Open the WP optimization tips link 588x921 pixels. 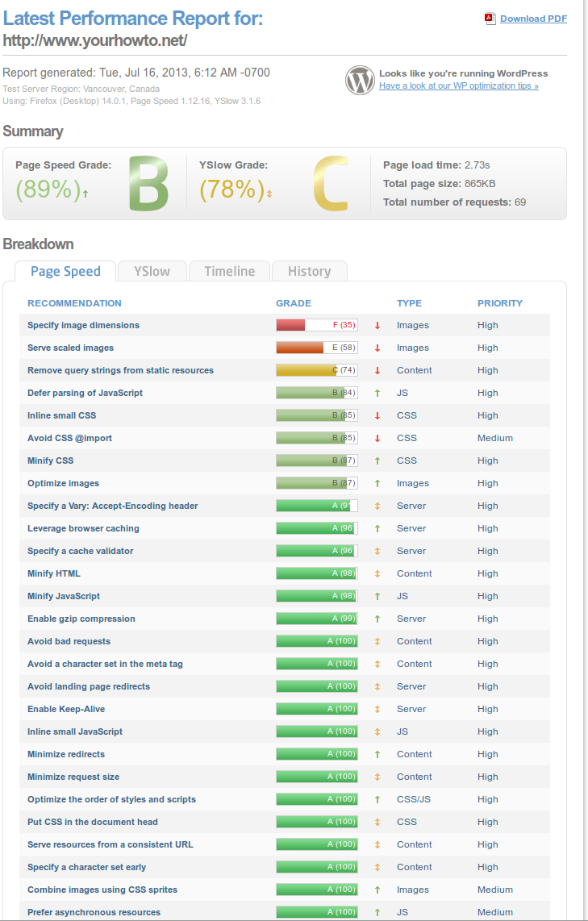459,85
